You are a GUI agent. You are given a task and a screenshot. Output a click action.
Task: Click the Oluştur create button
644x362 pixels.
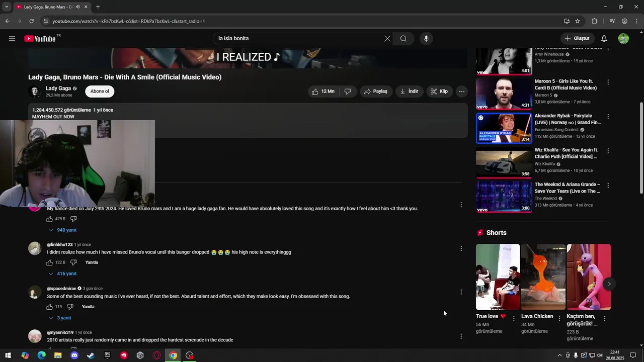(577, 39)
